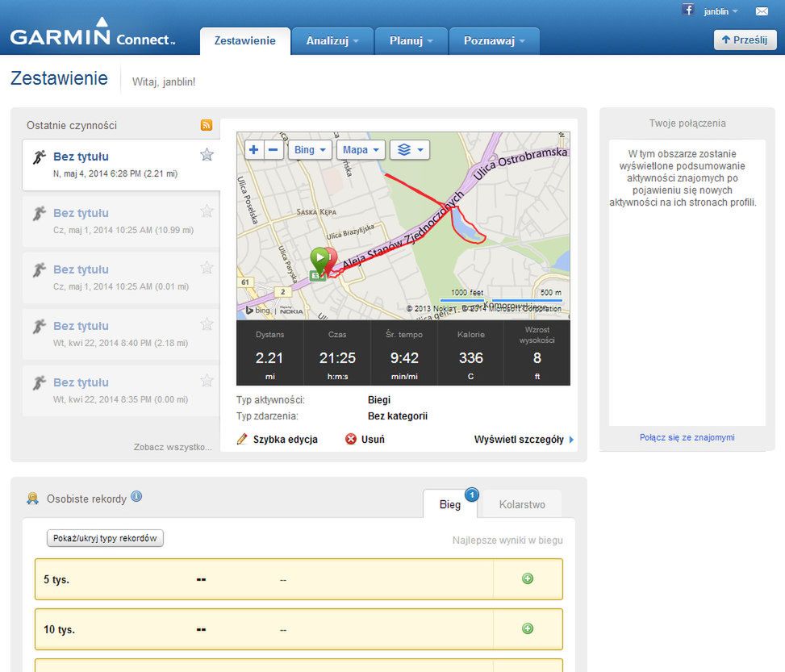Expand the Analizuj menu
785x672 pixels.
click(332, 41)
